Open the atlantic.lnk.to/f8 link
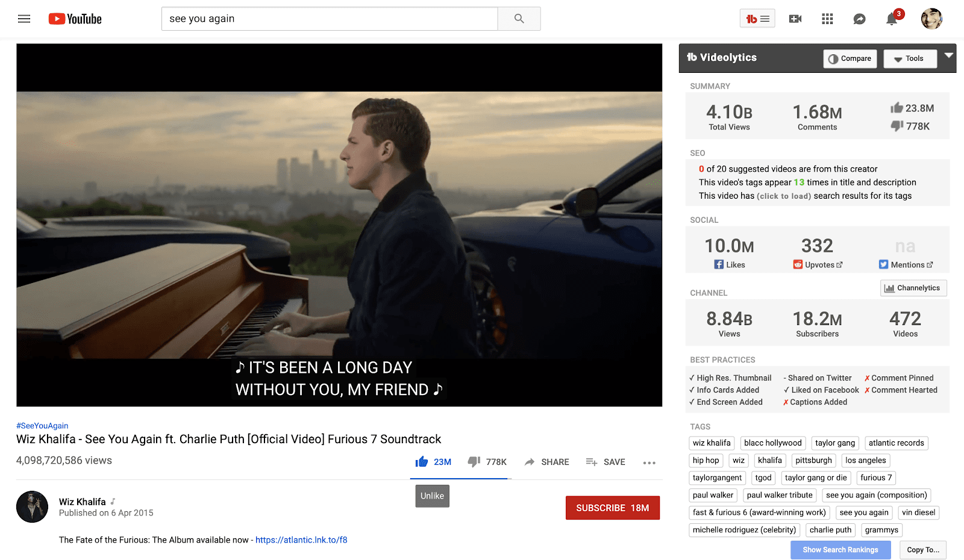 coord(301,540)
